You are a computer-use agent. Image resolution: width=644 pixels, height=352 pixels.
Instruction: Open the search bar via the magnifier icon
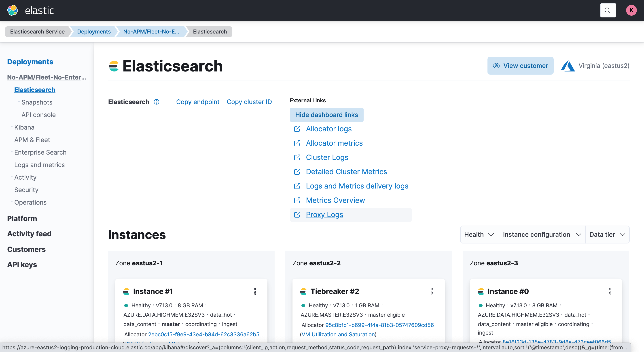[x=608, y=10]
